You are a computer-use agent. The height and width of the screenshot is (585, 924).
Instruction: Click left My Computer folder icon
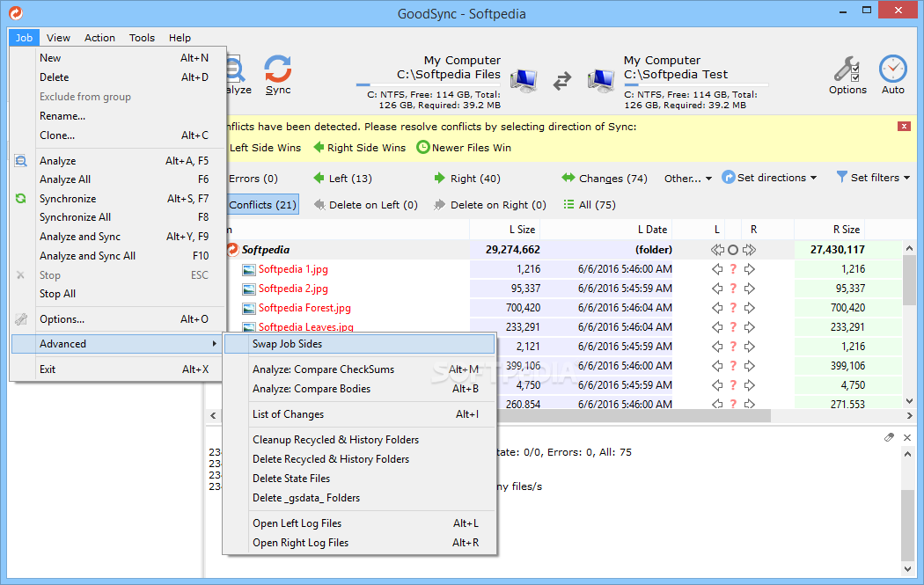tap(524, 81)
